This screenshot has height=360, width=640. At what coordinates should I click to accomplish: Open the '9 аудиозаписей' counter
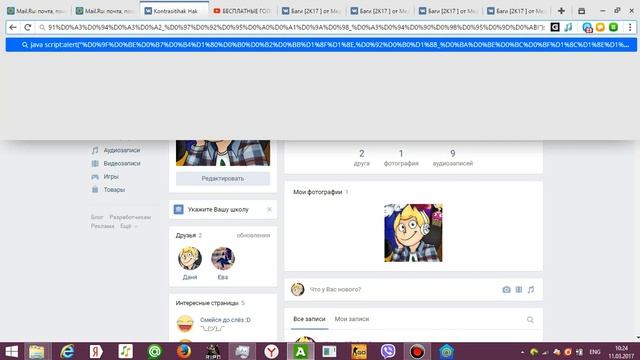pos(453,158)
